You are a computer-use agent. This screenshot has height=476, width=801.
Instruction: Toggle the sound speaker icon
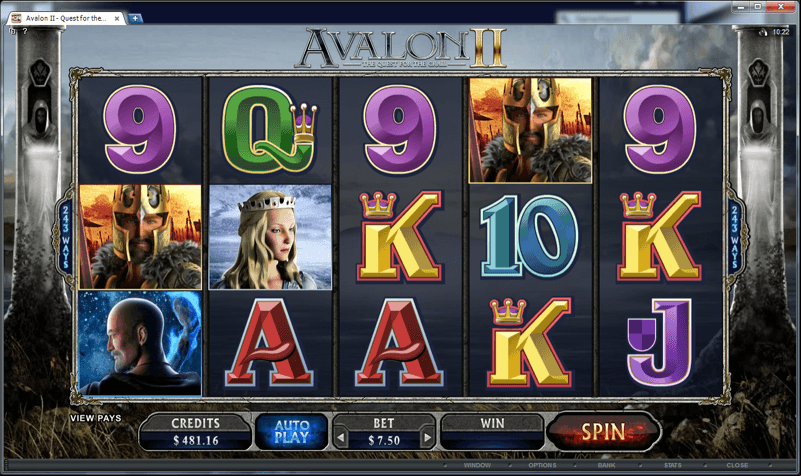pyautogui.click(x=763, y=32)
